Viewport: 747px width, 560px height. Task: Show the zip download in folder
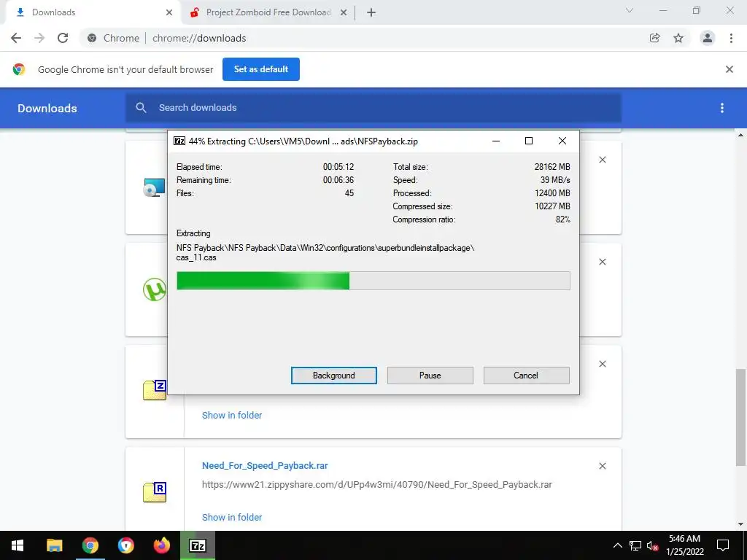pos(232,415)
